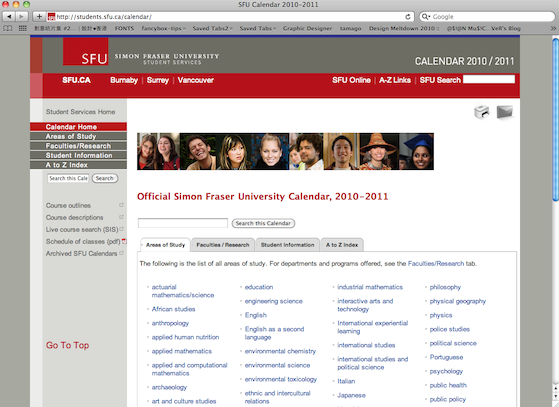Open political science link
559x407 pixels.
(453, 343)
